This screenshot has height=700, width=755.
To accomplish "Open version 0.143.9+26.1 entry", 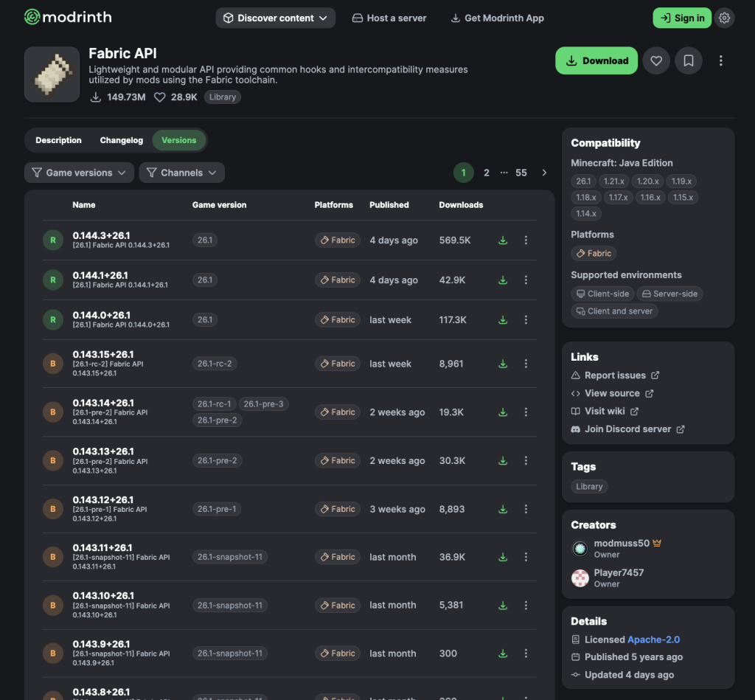I will tap(289, 654).
